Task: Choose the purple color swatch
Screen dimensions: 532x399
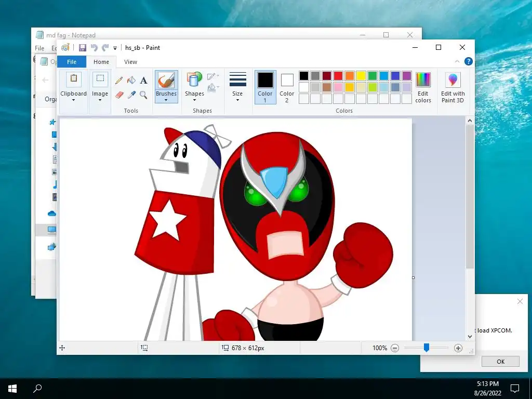Action: coord(407,76)
